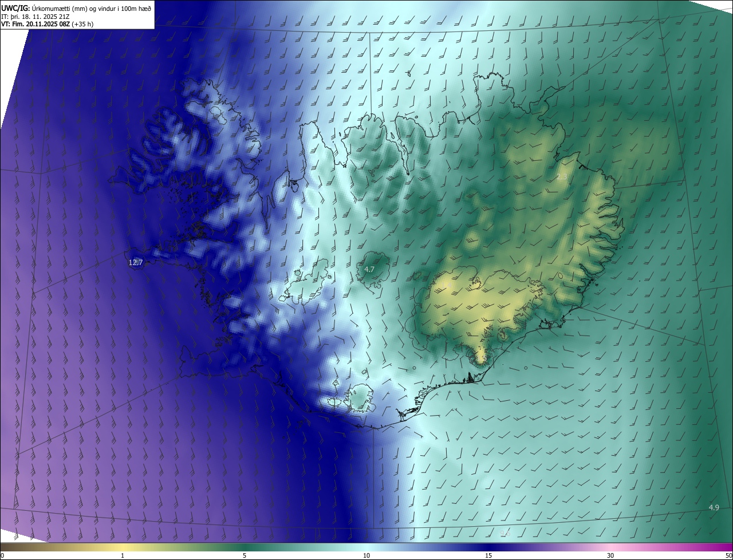The width and height of the screenshot is (733, 560).
Task: Click the 4.7 value label inside the glacier outline
Action: coord(369,269)
